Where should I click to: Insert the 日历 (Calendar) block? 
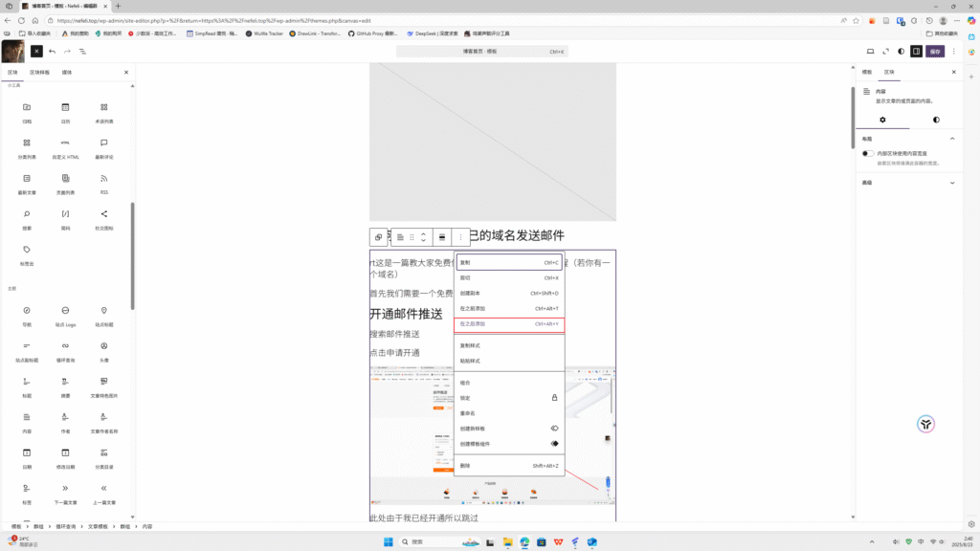pos(66,113)
